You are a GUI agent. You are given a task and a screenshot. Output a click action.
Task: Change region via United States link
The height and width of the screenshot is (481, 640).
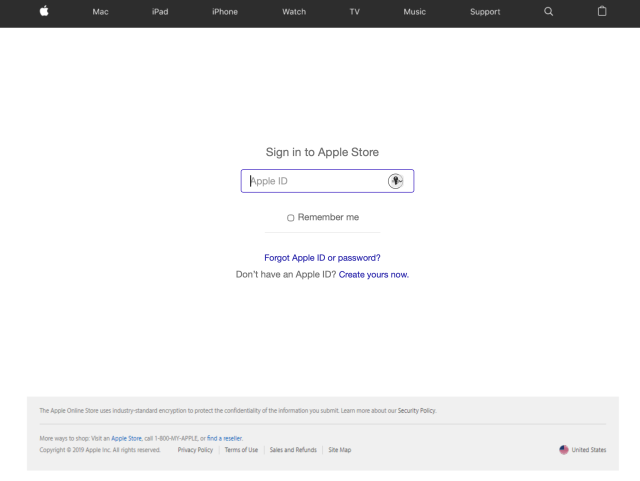pyautogui.click(x=589, y=450)
